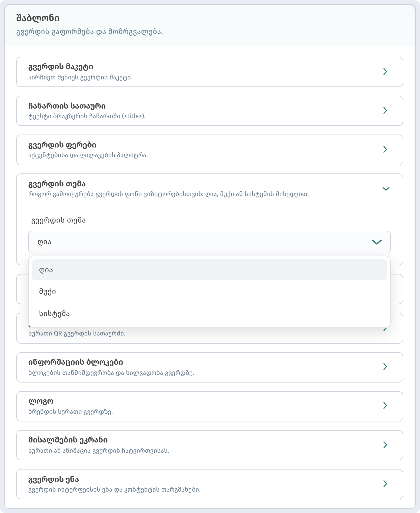Close theme select via its dropdown arrow
Image resolution: width=420 pixels, height=513 pixels.
click(x=377, y=242)
